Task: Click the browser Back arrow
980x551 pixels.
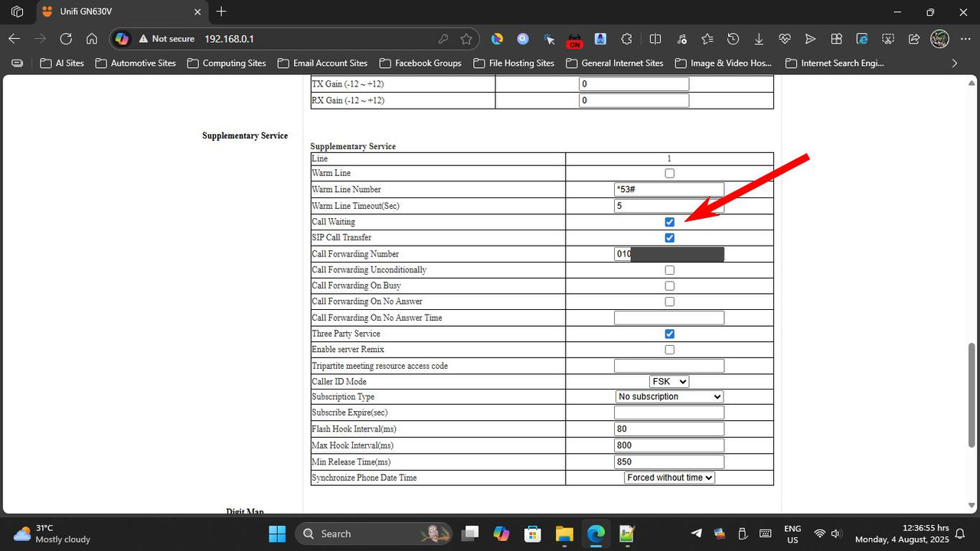Action: pyautogui.click(x=15, y=39)
